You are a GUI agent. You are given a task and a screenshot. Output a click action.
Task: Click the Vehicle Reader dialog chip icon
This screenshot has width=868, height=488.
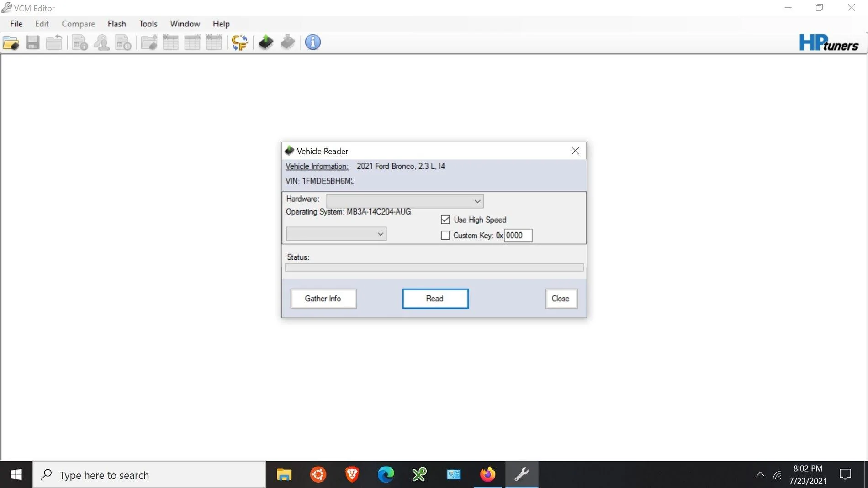(x=289, y=151)
